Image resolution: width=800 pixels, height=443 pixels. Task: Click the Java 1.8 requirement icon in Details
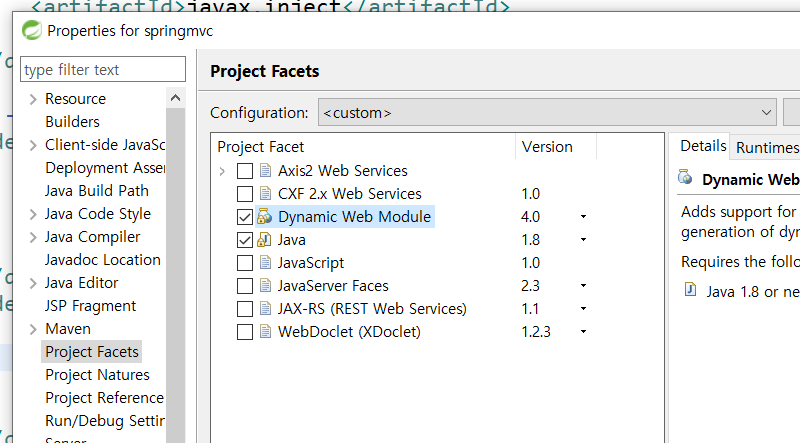point(690,290)
